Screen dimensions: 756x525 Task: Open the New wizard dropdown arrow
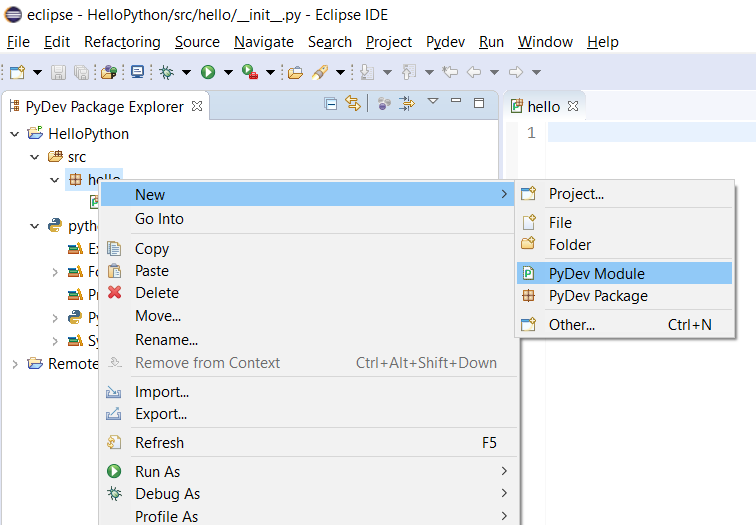click(37, 73)
